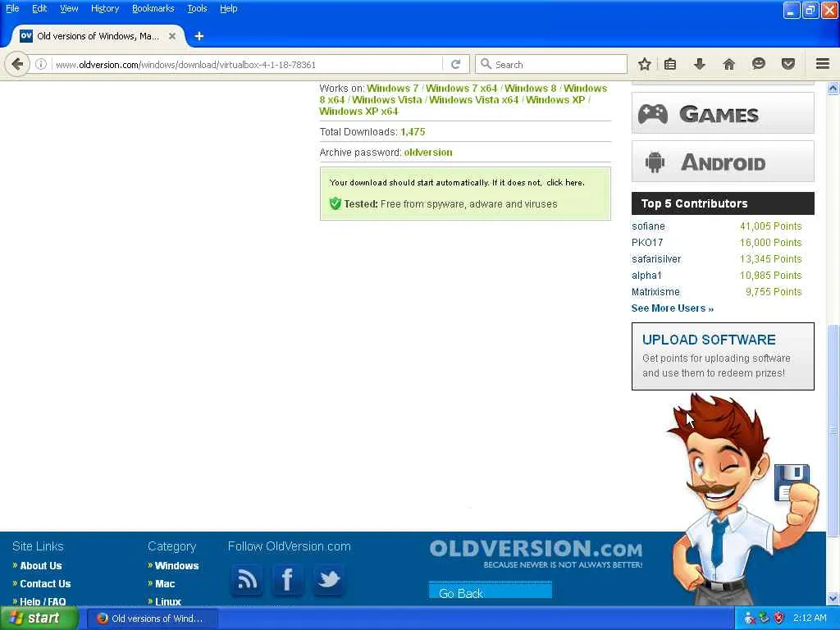
Task: Open the Twitter bird icon in footer
Action: click(328, 579)
